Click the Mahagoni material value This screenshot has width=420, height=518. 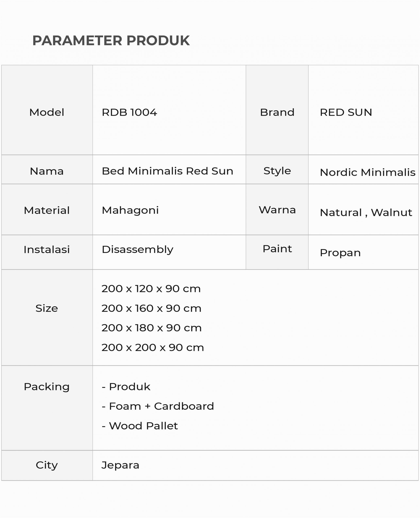(130, 210)
